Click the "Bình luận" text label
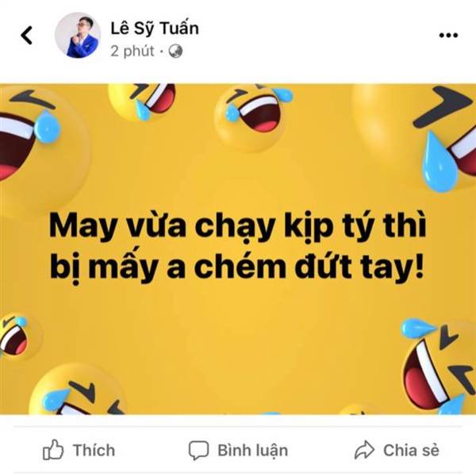This screenshot has width=476, height=476. (252, 451)
